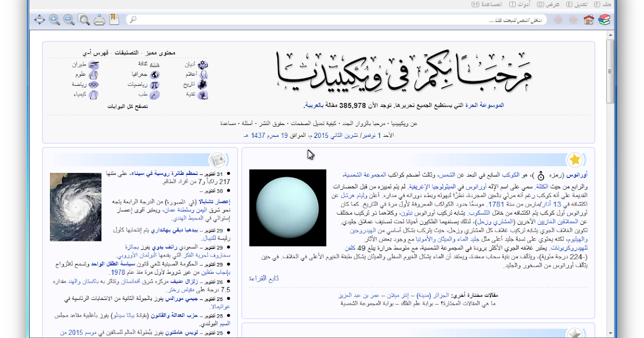This screenshot has height=338, width=644.
Task: Open the تصفح كل البوابات browse all portals link
Action: pos(127,106)
